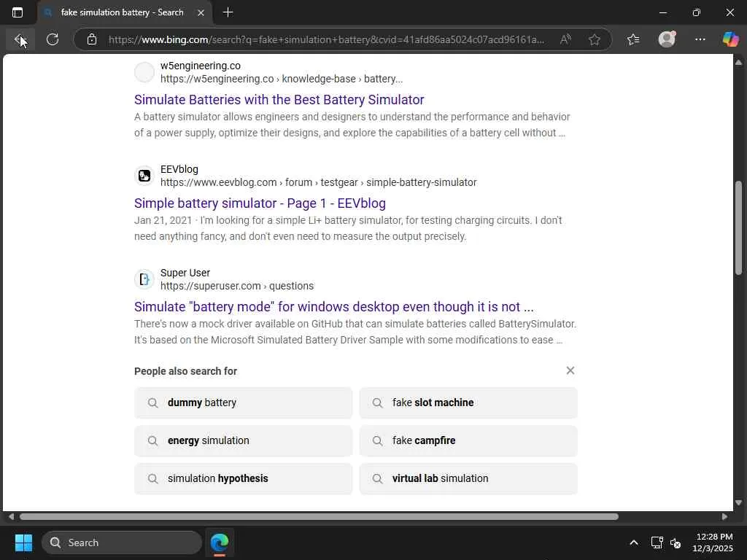Viewport: 747px width, 560px height.
Task: Dismiss the People also search for section
Action: pos(570,370)
